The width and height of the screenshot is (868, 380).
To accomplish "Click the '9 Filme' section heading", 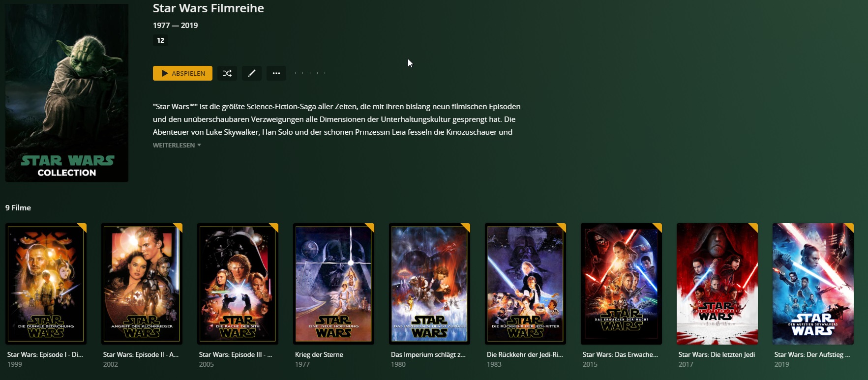I will coord(18,207).
